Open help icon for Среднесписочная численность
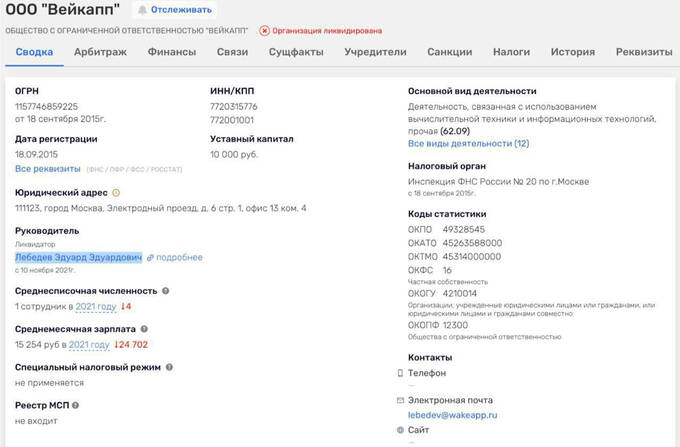Image resolution: width=680 pixels, height=447 pixels. (166, 291)
